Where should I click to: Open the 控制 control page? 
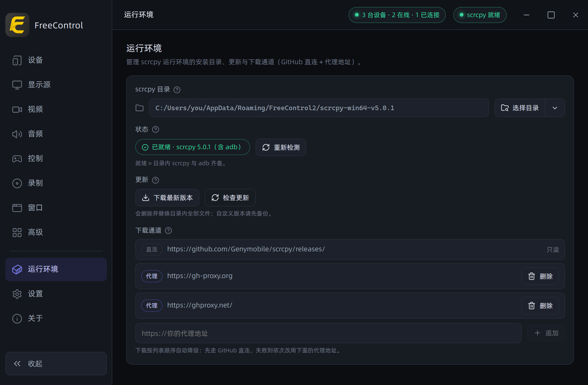[x=56, y=159]
